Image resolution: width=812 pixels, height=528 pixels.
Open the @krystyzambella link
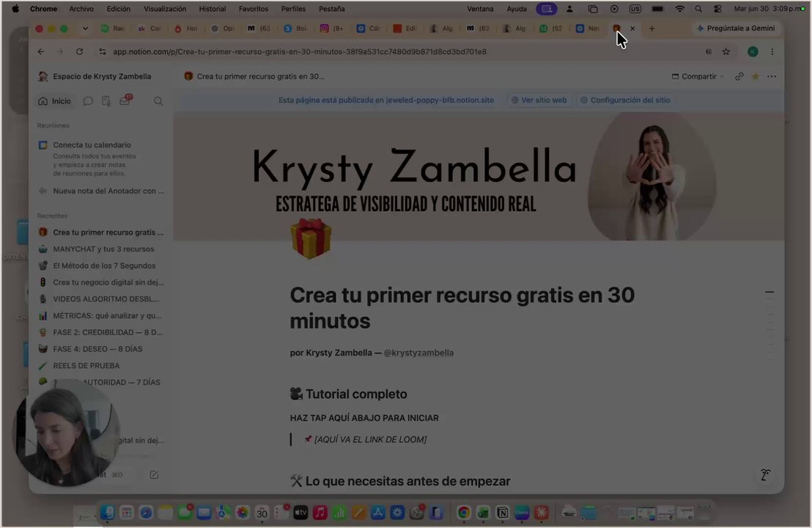pyautogui.click(x=418, y=352)
